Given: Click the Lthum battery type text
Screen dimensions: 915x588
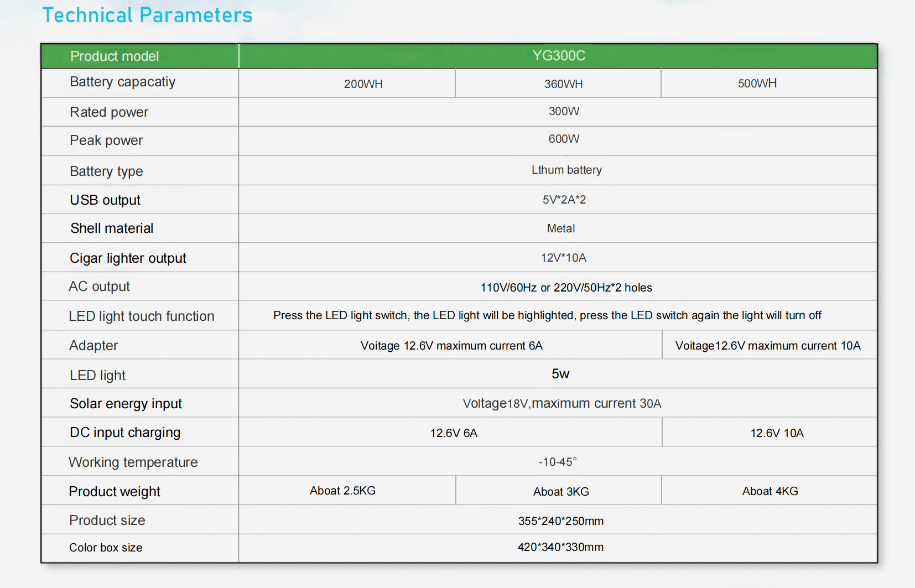Looking at the screenshot, I should click(566, 170).
